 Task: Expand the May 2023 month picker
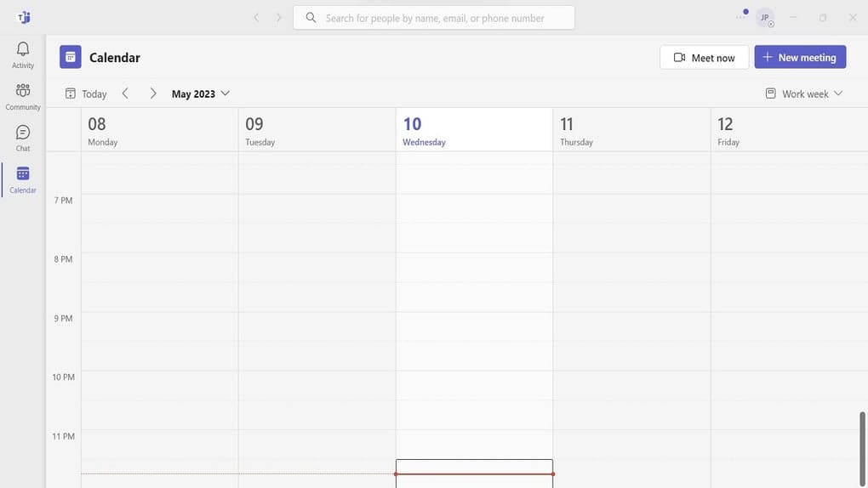200,94
